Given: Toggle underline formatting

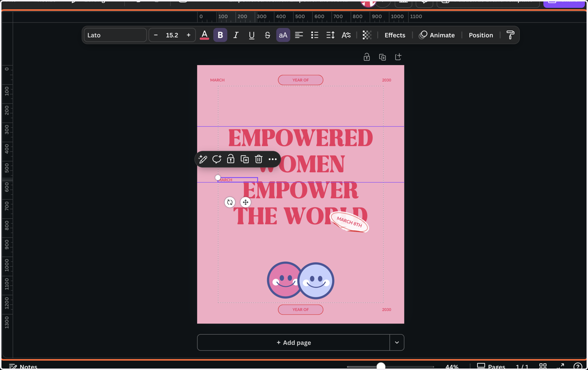Looking at the screenshot, I should point(251,35).
